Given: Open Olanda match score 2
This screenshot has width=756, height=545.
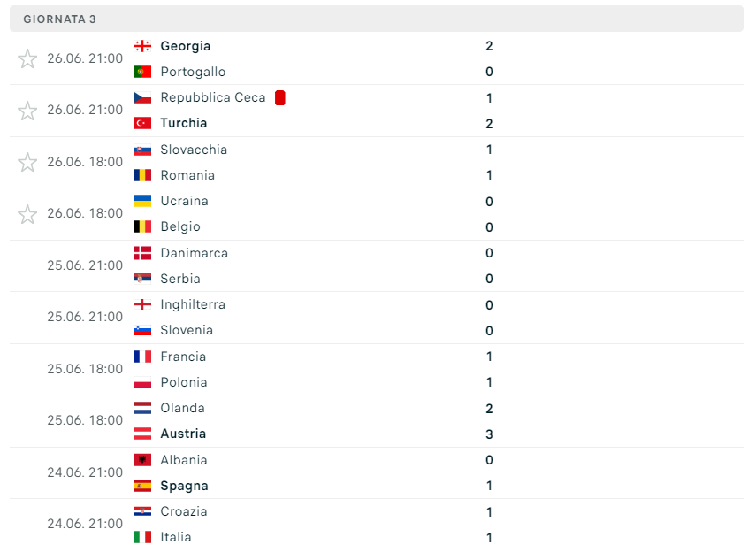Looking at the screenshot, I should click(489, 409).
